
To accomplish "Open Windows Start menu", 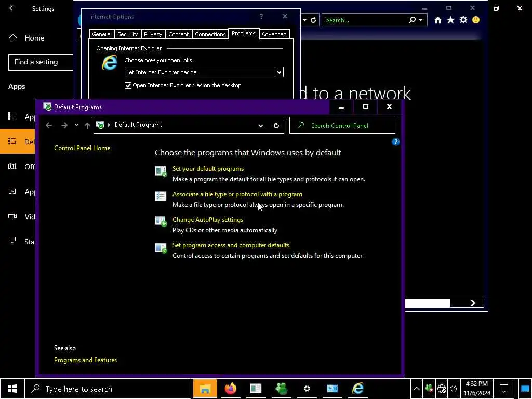I will click(12, 389).
